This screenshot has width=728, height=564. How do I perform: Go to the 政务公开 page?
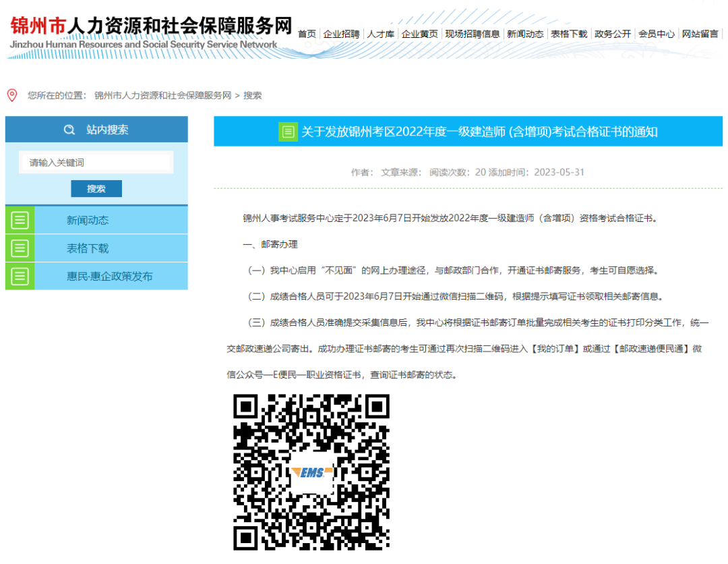[613, 34]
